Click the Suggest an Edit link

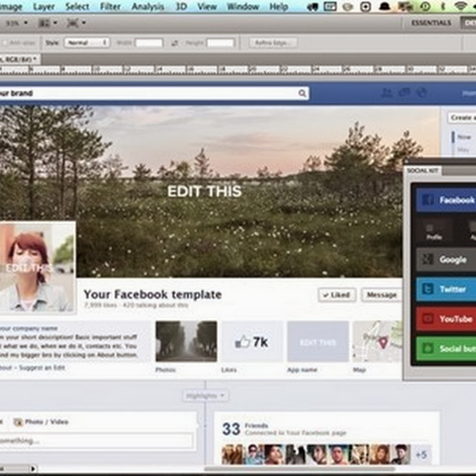(42, 368)
